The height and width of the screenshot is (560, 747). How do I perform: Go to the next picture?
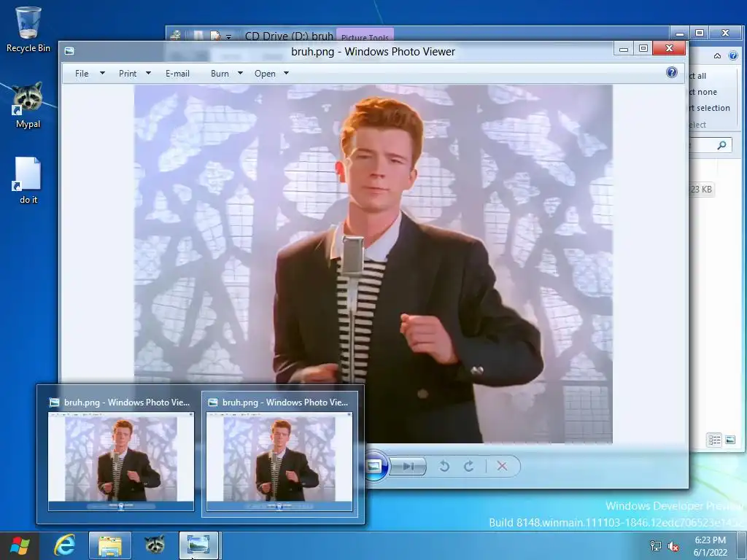pyautogui.click(x=409, y=466)
